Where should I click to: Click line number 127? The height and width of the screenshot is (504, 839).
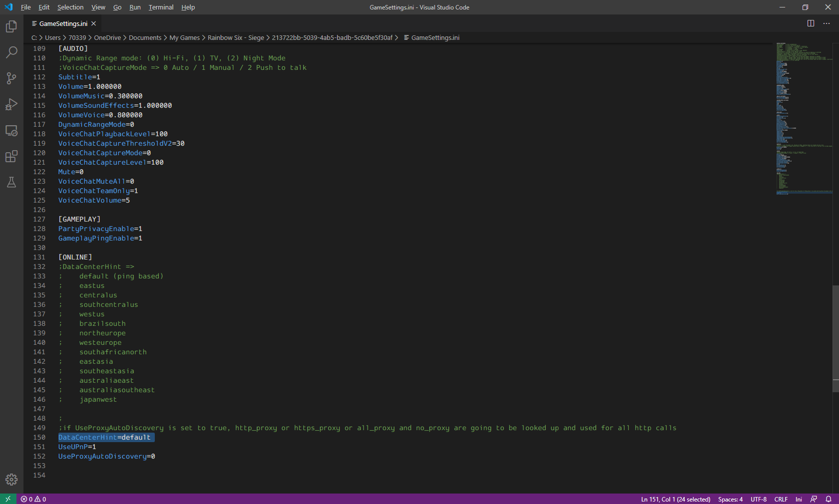coord(39,219)
